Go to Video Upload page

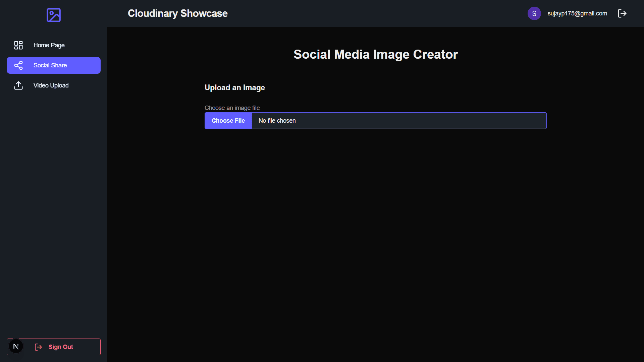[x=54, y=85]
